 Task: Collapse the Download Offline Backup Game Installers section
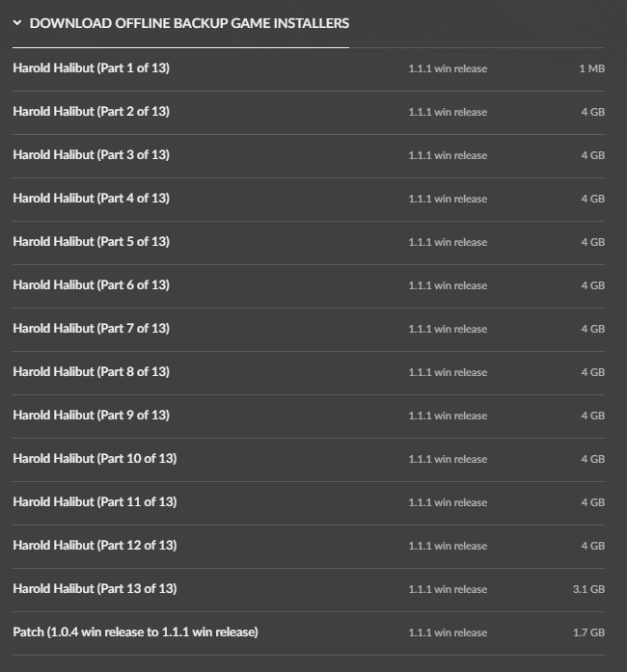[x=17, y=23]
